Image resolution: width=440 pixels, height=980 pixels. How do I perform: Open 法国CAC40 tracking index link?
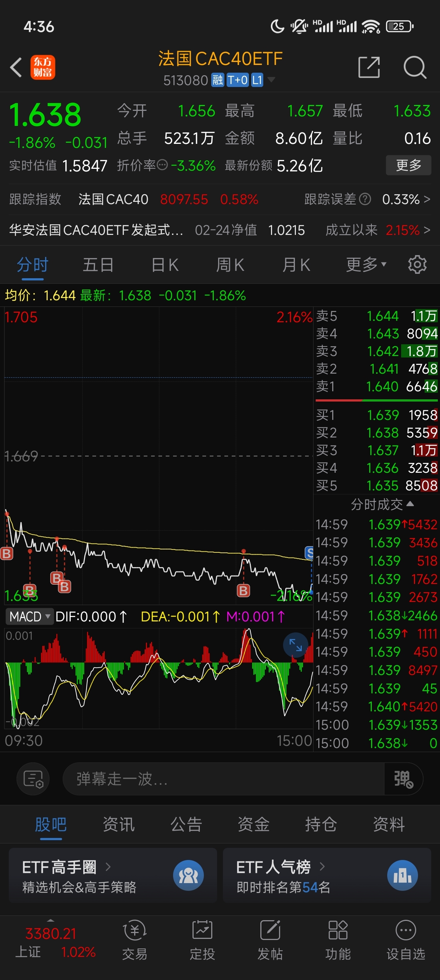pyautogui.click(x=113, y=199)
